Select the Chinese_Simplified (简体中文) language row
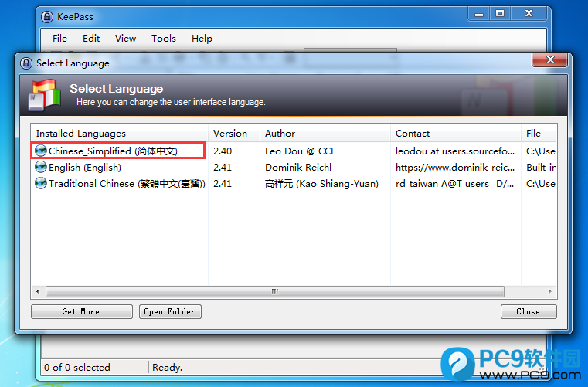Viewport: 588px width, 387px height. click(x=294, y=151)
